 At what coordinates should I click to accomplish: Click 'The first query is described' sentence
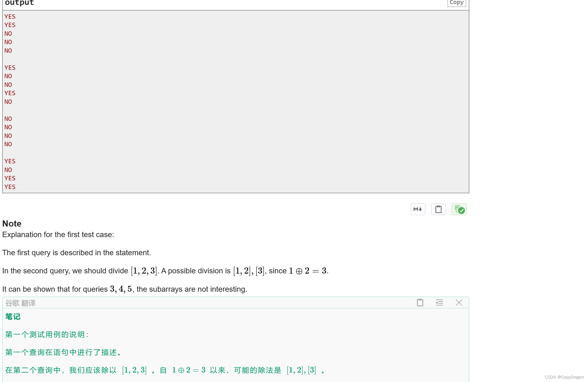click(77, 253)
